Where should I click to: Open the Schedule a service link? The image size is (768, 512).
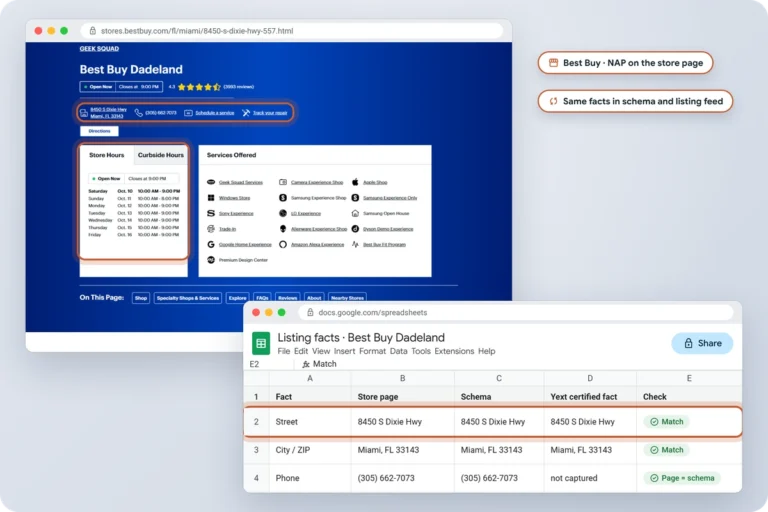pyautogui.click(x=215, y=113)
